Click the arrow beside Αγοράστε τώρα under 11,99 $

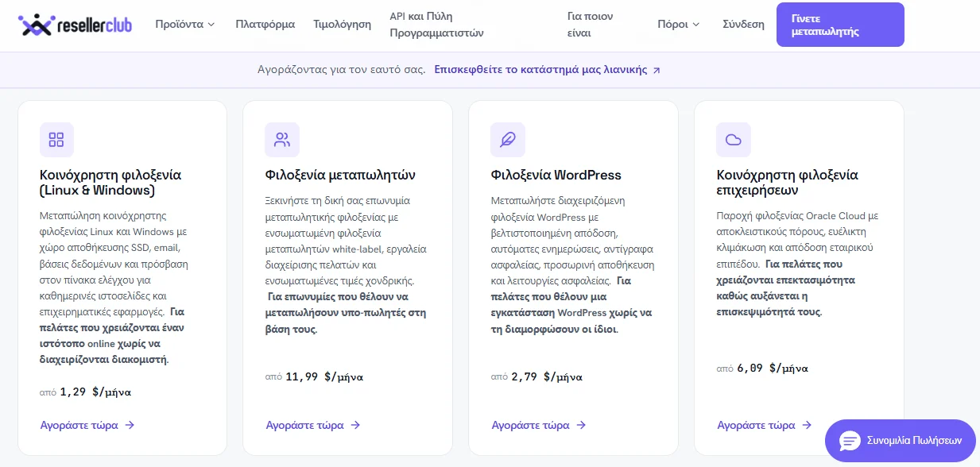pos(355,425)
